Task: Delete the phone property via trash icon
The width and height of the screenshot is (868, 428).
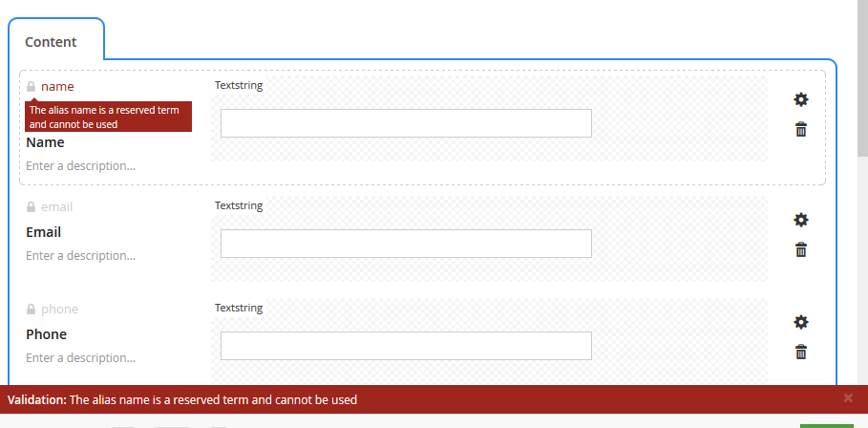Action: coord(800,352)
